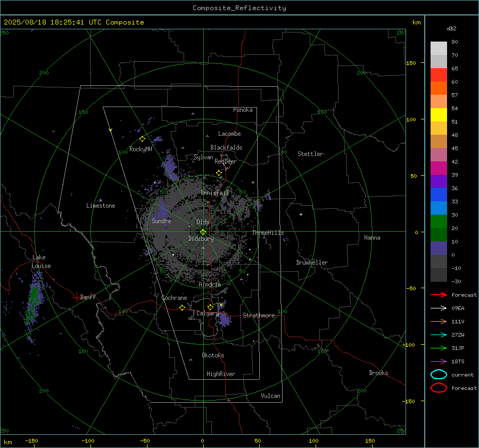Screen dimensions: 479x448
Task: Click the Brooks label
Action: pos(378,373)
